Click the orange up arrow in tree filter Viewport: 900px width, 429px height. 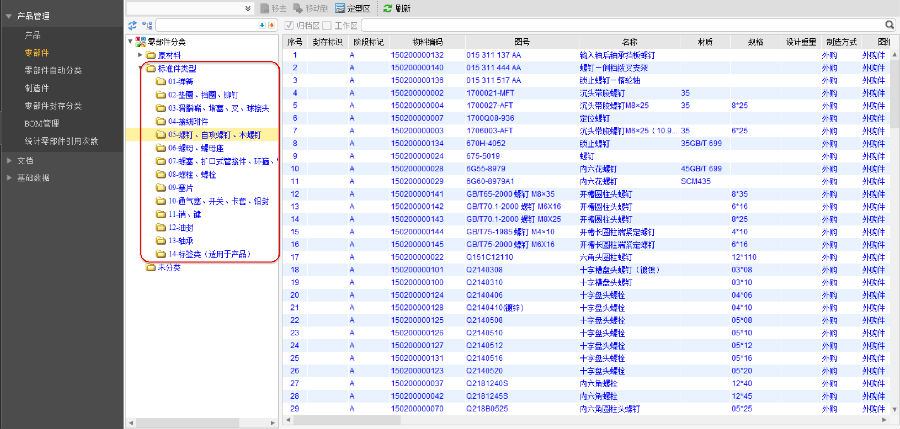coord(270,24)
